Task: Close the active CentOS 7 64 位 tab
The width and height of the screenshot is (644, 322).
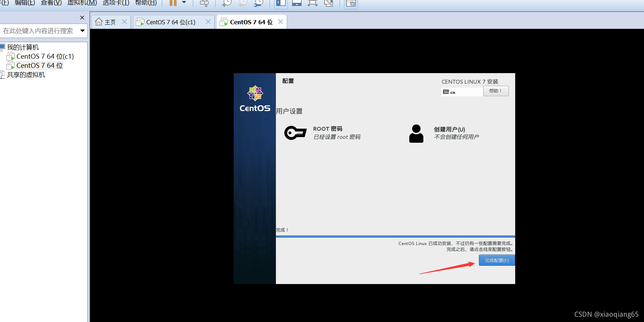Action: 280,22
